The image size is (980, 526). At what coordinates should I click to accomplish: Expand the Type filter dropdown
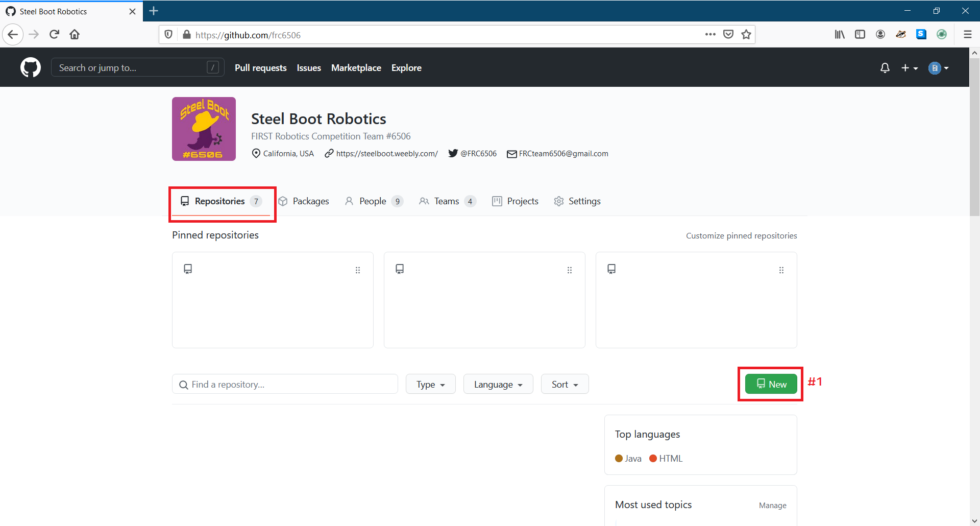pos(431,384)
